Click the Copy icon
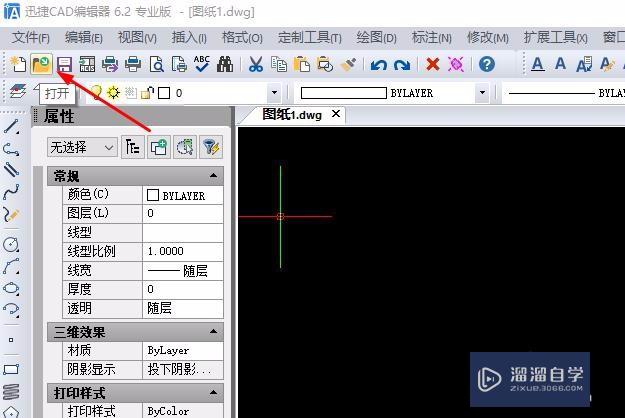The height and width of the screenshot is (418, 625). (279, 64)
